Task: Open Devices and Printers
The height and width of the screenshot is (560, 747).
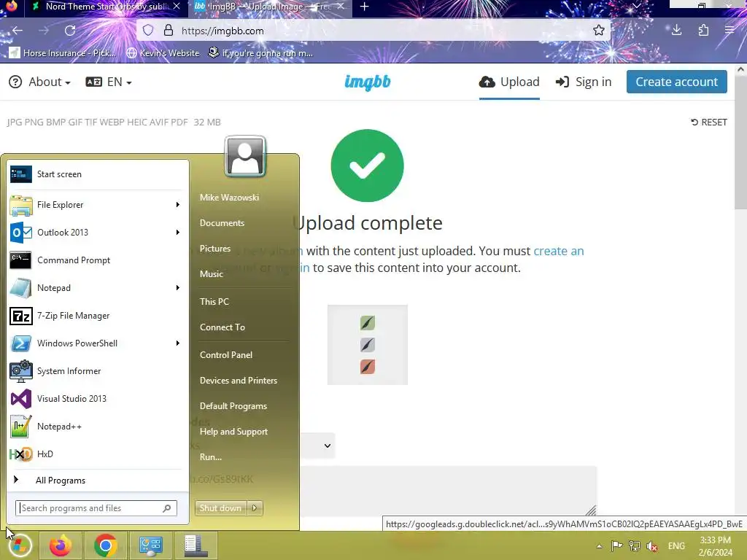Action: (x=239, y=381)
